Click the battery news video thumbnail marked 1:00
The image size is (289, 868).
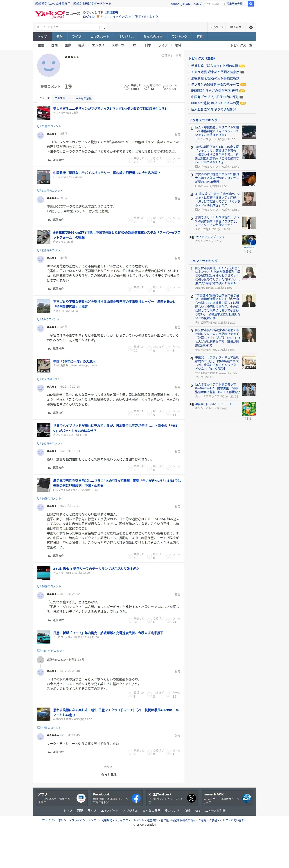click(43, 177)
